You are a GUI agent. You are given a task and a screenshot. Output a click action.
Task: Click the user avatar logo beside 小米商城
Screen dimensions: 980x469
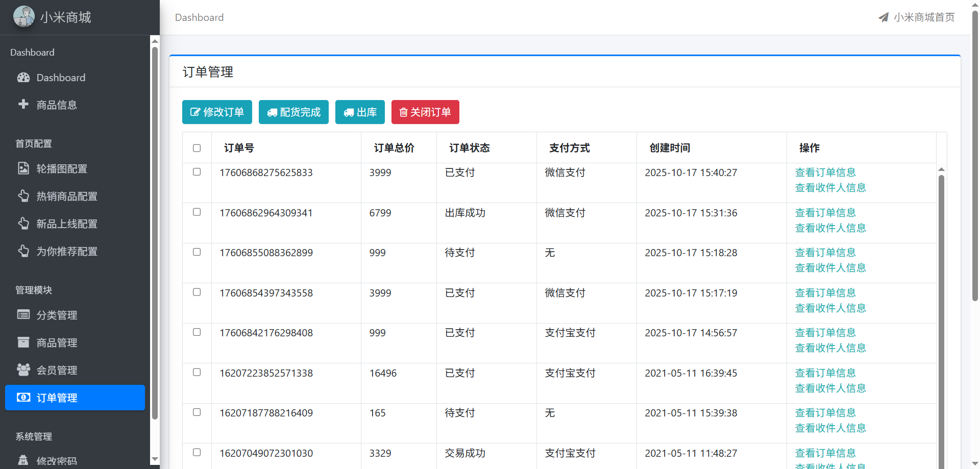[23, 16]
